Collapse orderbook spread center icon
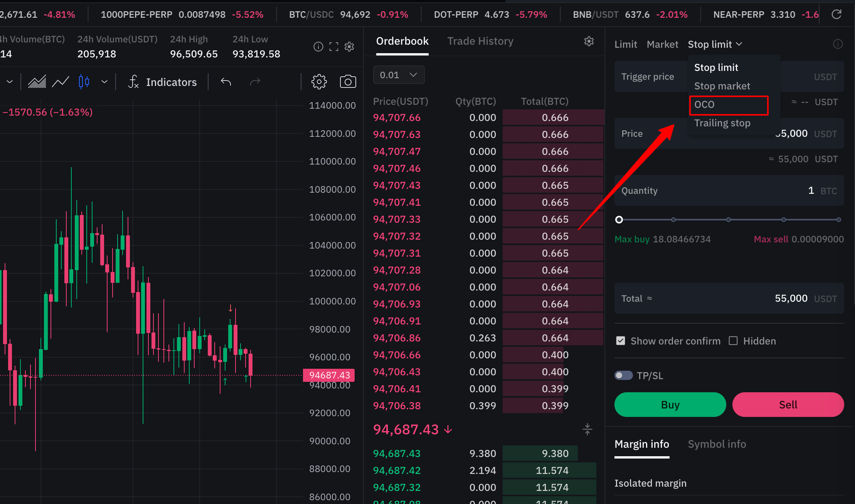 pos(587,429)
